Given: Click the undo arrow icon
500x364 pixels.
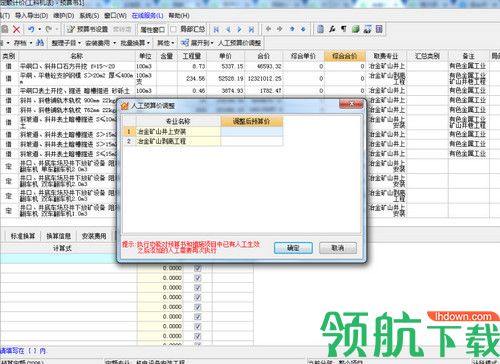Looking at the screenshot, I should click(31, 29).
